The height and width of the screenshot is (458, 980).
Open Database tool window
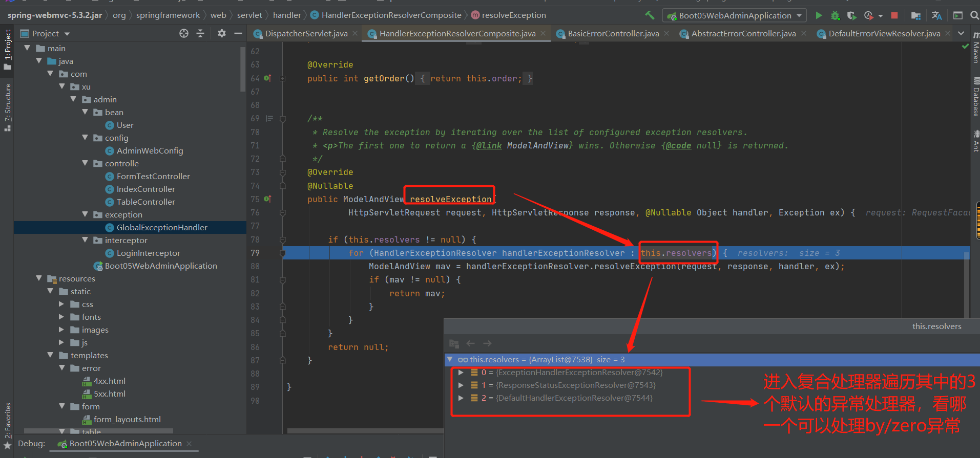pos(975,97)
